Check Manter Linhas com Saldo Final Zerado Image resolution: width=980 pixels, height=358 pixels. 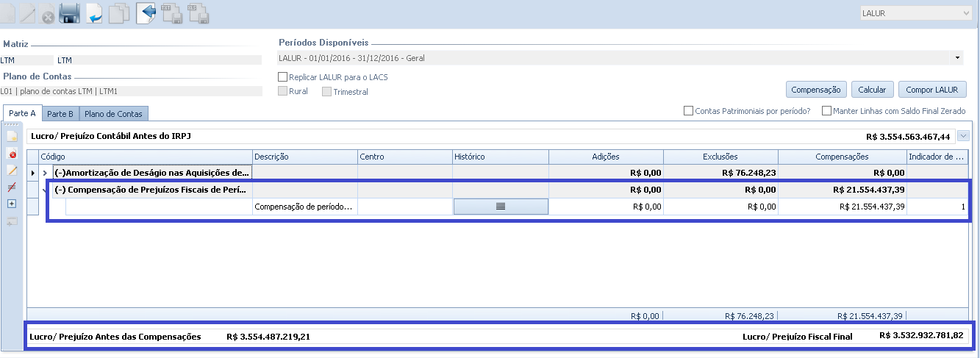(x=826, y=111)
